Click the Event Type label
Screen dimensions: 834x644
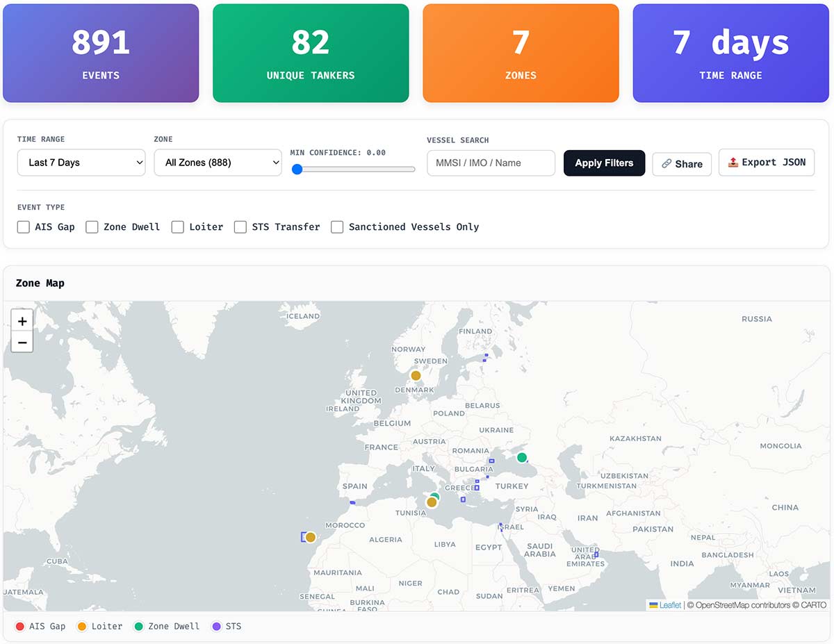tap(41, 207)
